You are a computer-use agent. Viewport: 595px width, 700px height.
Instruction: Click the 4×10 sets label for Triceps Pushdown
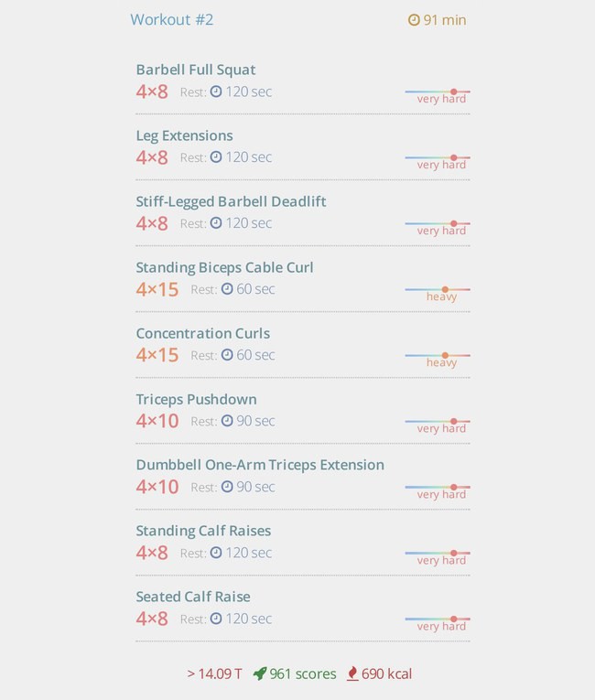[x=157, y=421]
